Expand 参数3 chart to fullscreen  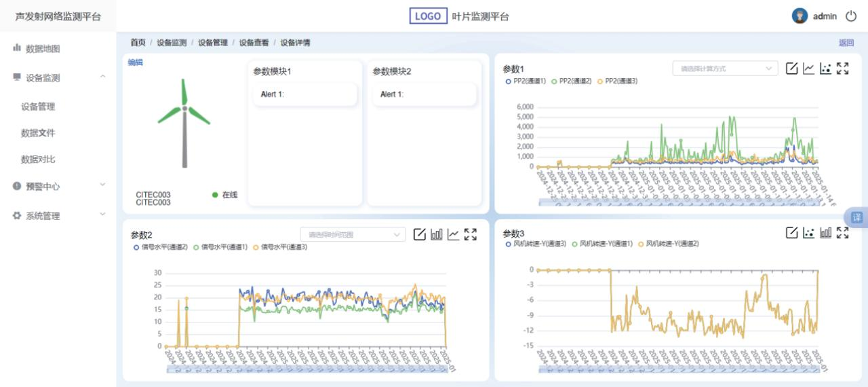click(843, 233)
